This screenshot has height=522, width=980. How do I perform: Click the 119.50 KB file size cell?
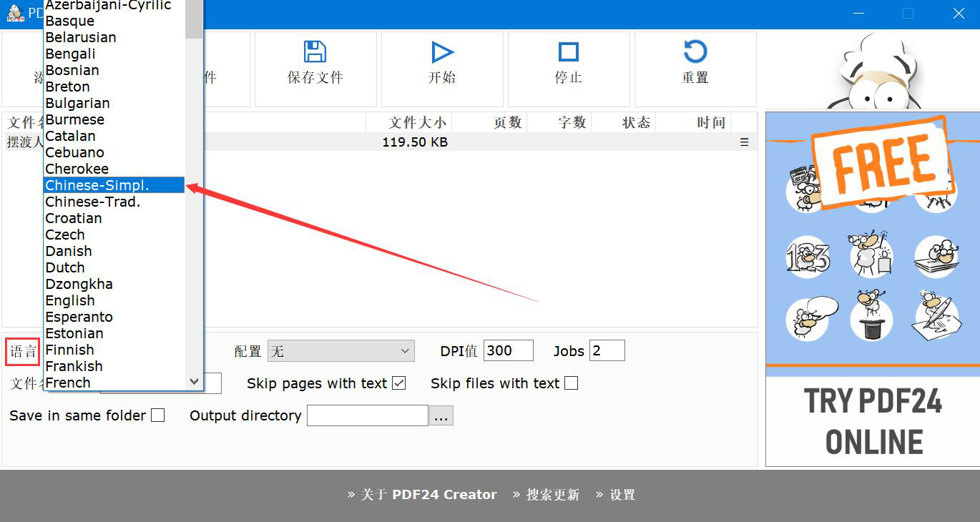415,142
